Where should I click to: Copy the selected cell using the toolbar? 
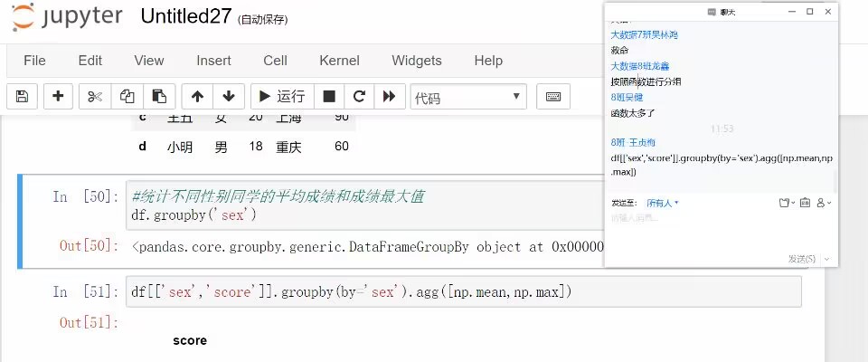pos(127,96)
